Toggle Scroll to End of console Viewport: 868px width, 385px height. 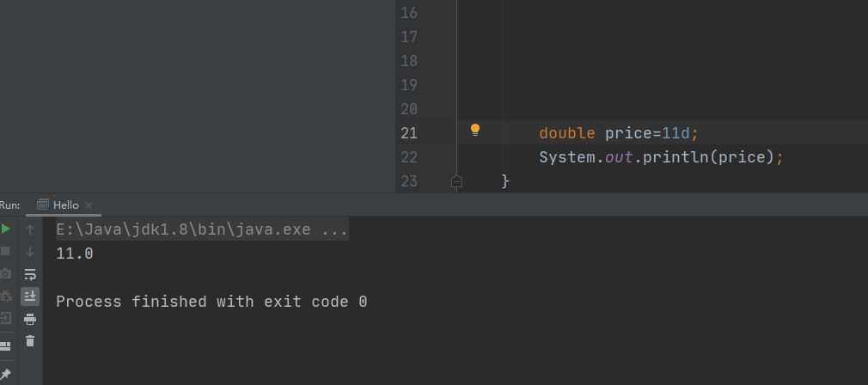coord(30,296)
